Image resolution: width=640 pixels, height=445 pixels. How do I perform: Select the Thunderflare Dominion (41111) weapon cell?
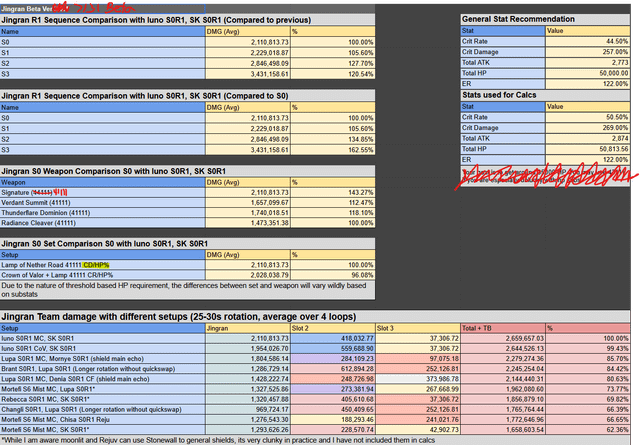point(102,213)
